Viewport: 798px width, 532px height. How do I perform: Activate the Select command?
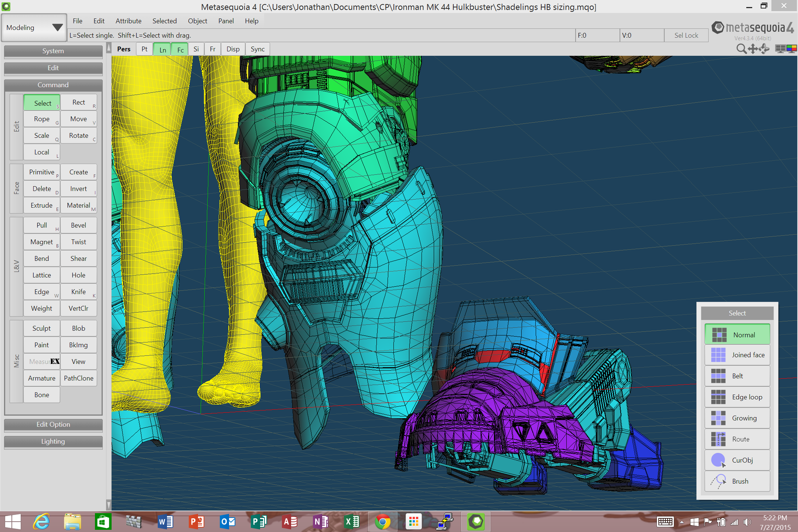pyautogui.click(x=42, y=103)
